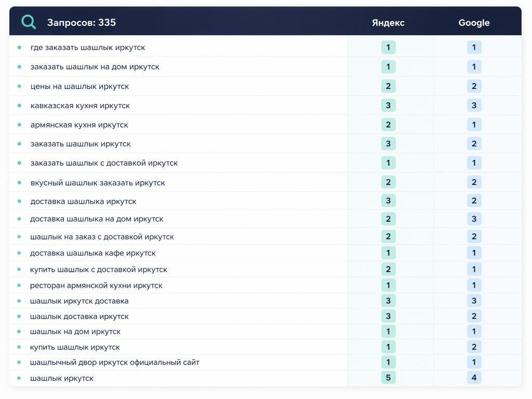Click Google position badge for 'шашлык иркутск'
Image resolution: width=532 pixels, height=399 pixels.
[x=474, y=378]
